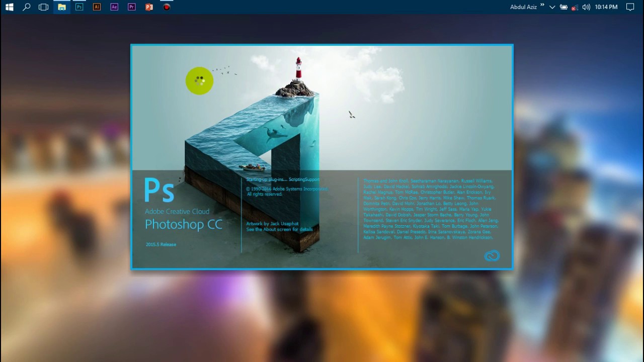Launch After Effects from the taskbar
Screen dimensions: 644x362
point(114,7)
